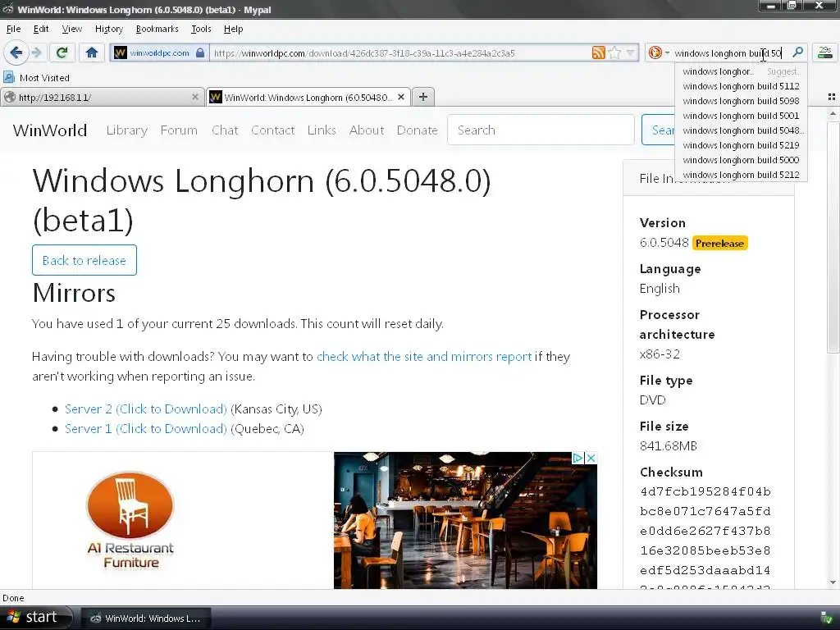Screen dimensions: 840x630
Task: Follow the check what the site and mirrors report link
Action: (424, 357)
